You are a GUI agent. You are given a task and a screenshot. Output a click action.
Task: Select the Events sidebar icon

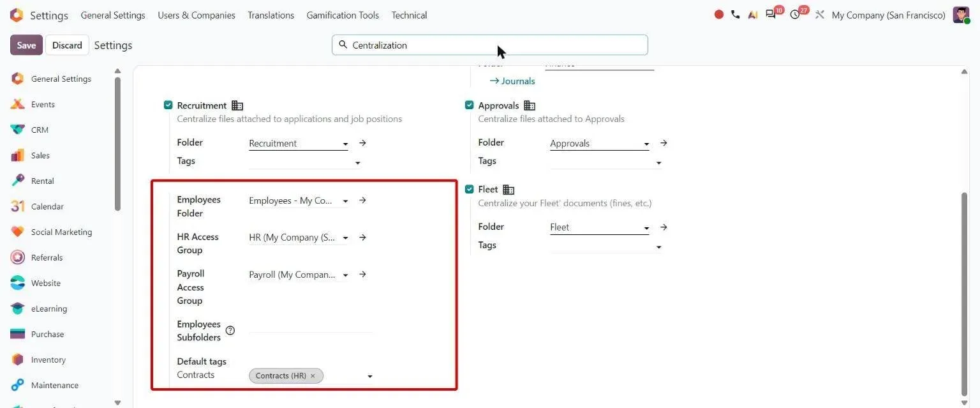(18, 104)
